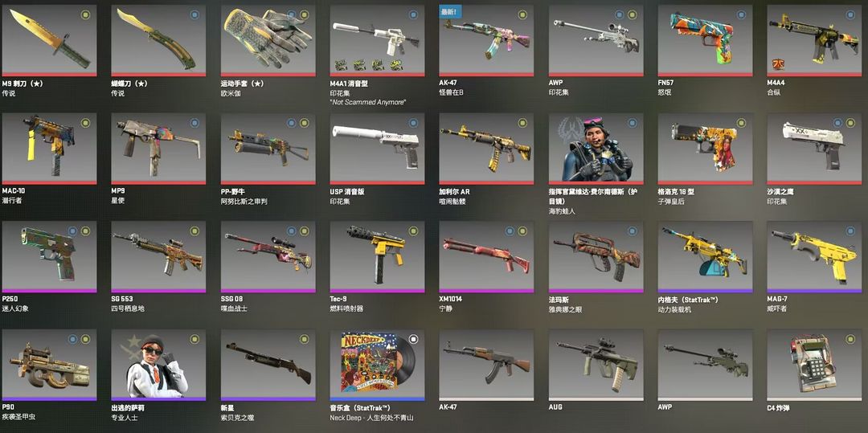Pick the 出逃的萨莉 专业人士 agent
This screenshot has width=868, height=433.
[158, 365]
